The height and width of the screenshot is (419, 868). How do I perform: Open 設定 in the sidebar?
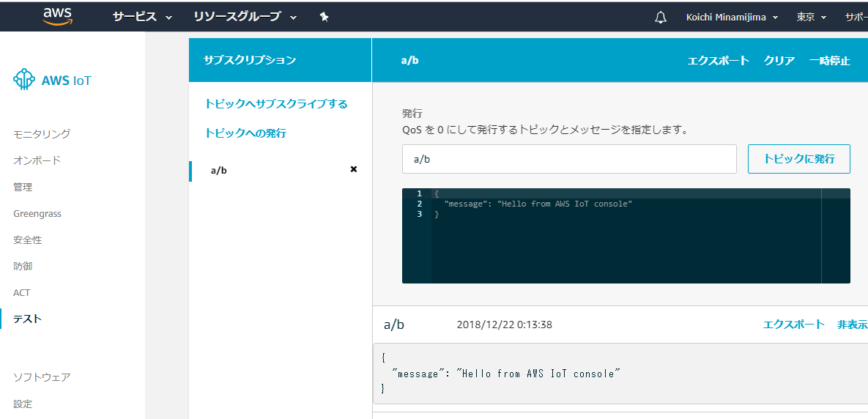(x=23, y=404)
